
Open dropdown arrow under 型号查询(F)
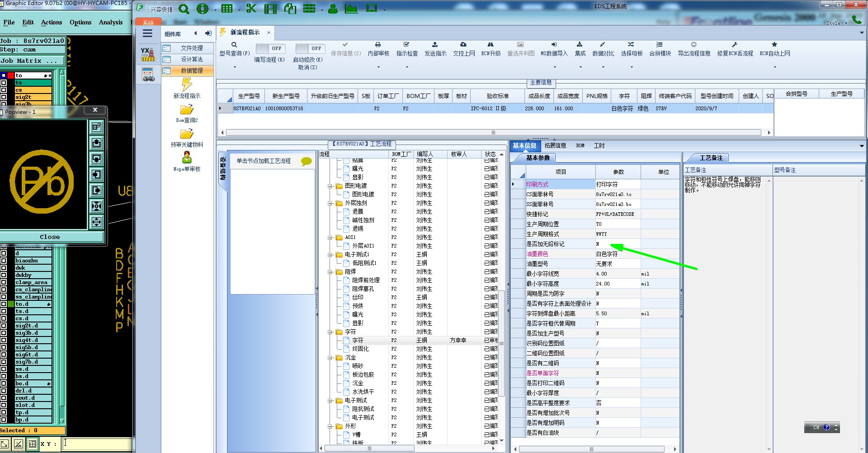point(235,67)
